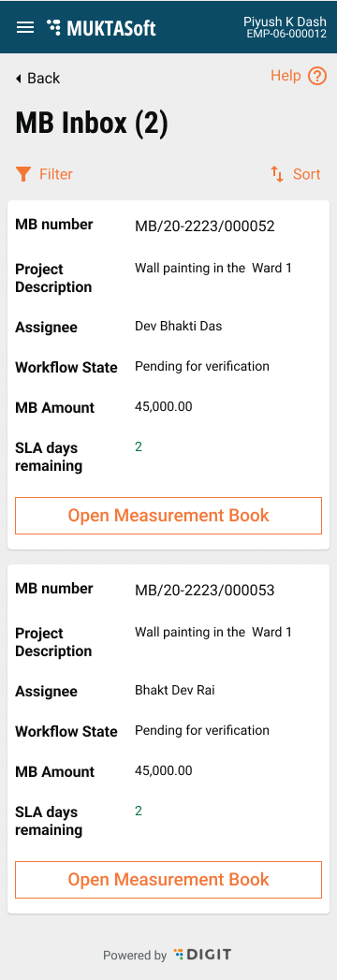
Task: Open Sort options for MB Inbox
Action: [296, 174]
